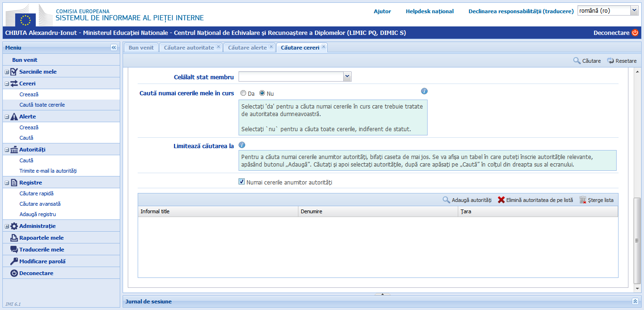The height and width of the screenshot is (310, 644).
Task: Open the Helpdesk național link
Action: pyautogui.click(x=429, y=11)
